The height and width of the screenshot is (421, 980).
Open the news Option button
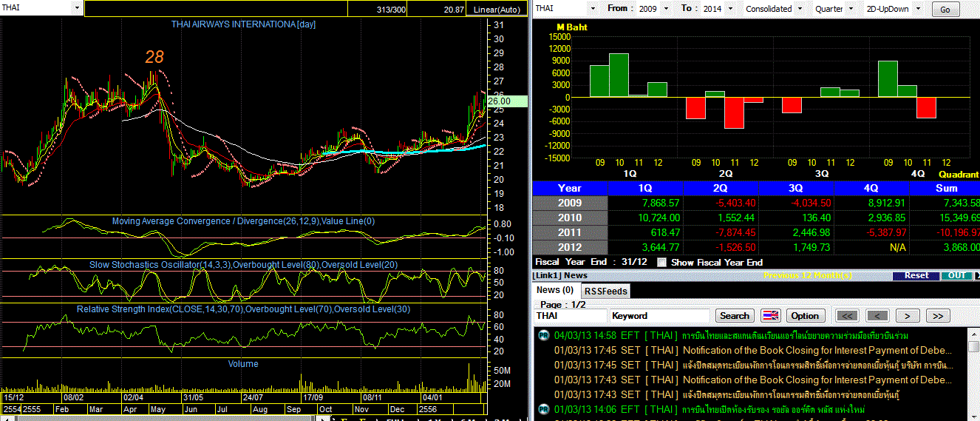[x=805, y=316]
